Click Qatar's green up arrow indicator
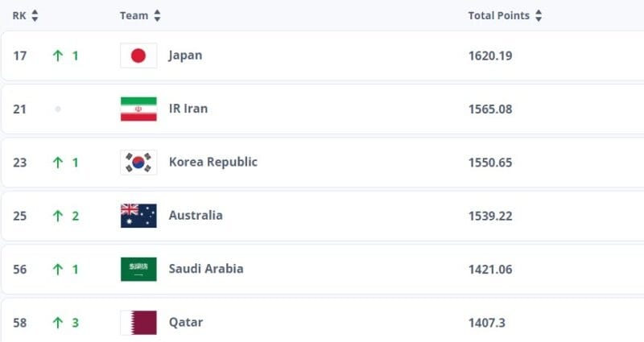The width and height of the screenshot is (644, 342). click(58, 322)
